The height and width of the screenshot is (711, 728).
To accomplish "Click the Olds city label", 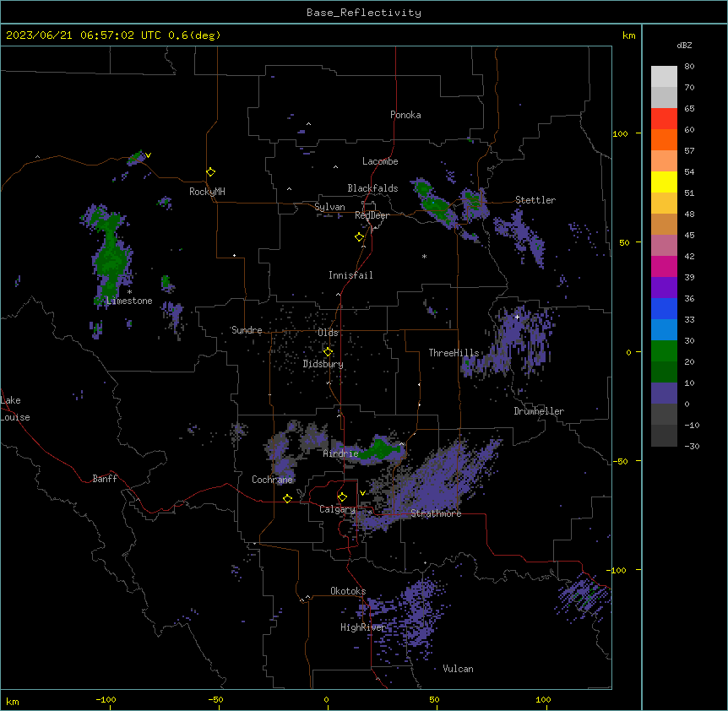I will [328, 333].
